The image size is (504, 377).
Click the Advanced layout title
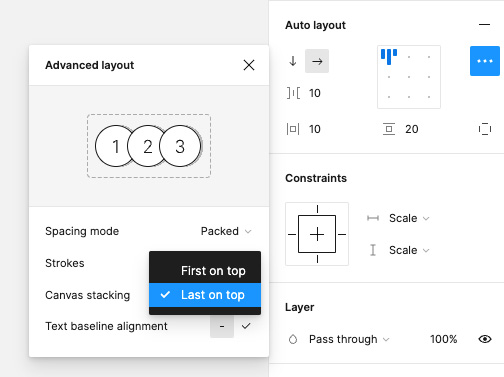click(90, 65)
